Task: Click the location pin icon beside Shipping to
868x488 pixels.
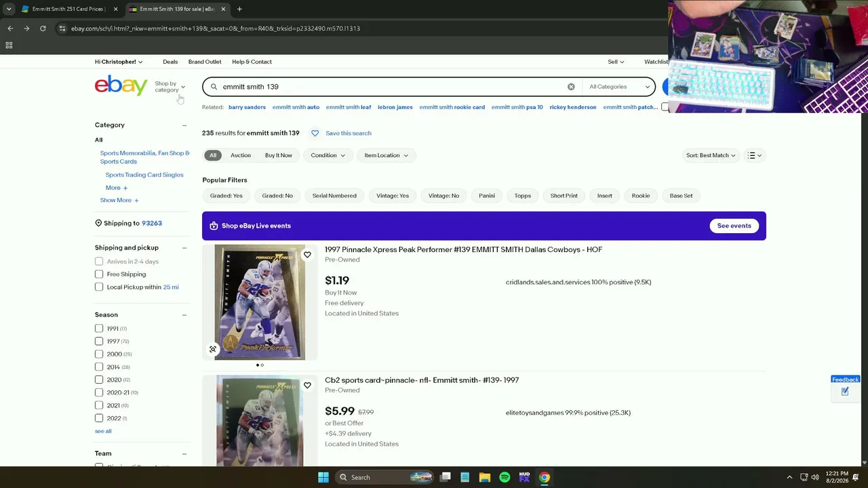Action: coord(98,223)
